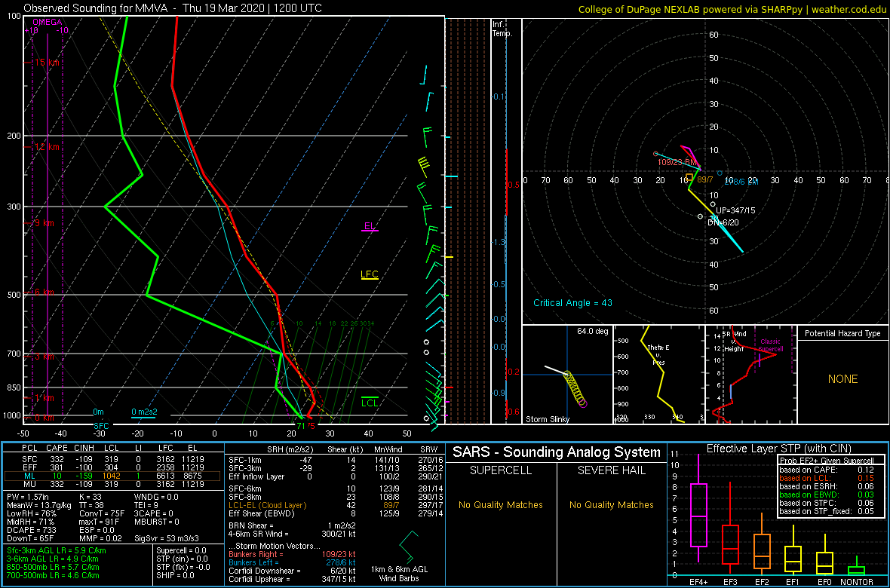
Task: Click the Inf. Temp. column header
Action: (x=502, y=29)
